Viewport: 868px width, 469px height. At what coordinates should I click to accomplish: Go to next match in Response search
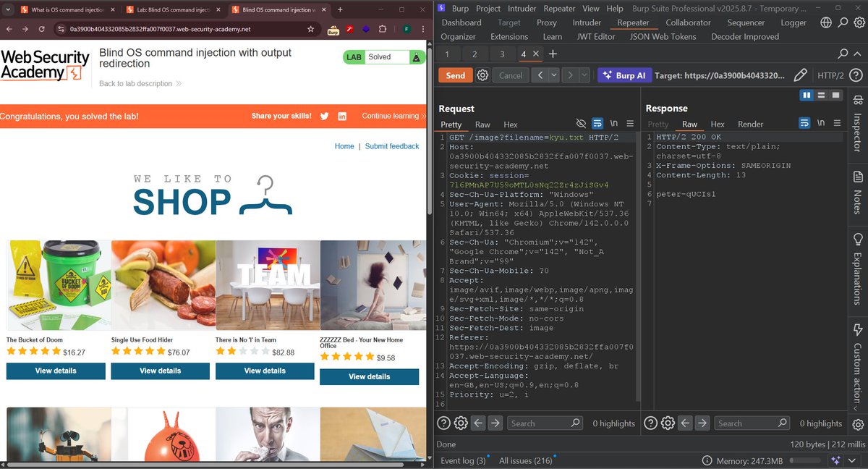[702, 423]
